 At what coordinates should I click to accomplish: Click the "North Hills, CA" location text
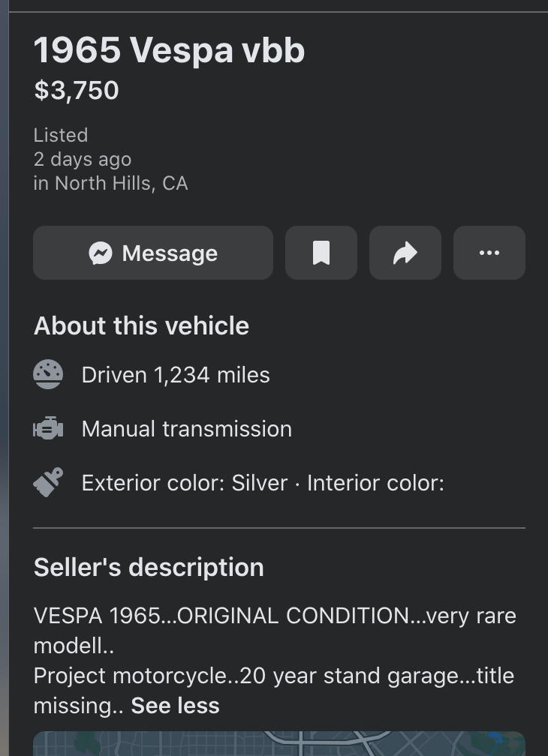point(121,183)
